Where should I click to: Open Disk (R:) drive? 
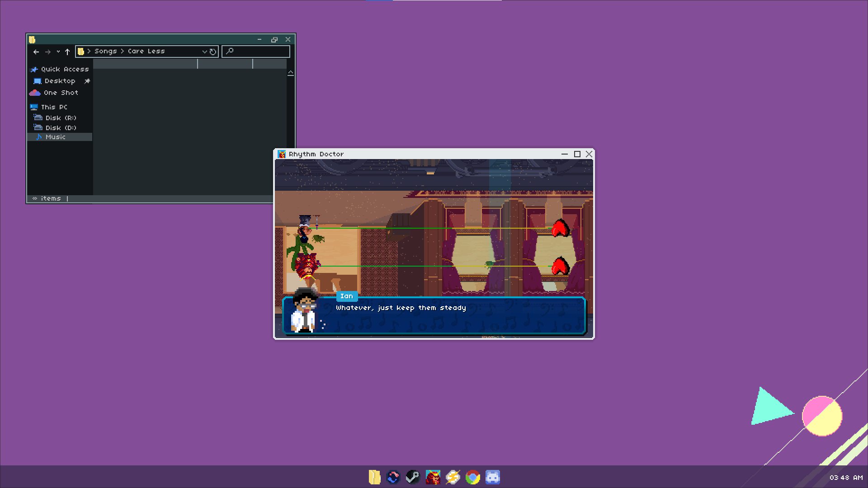55,117
